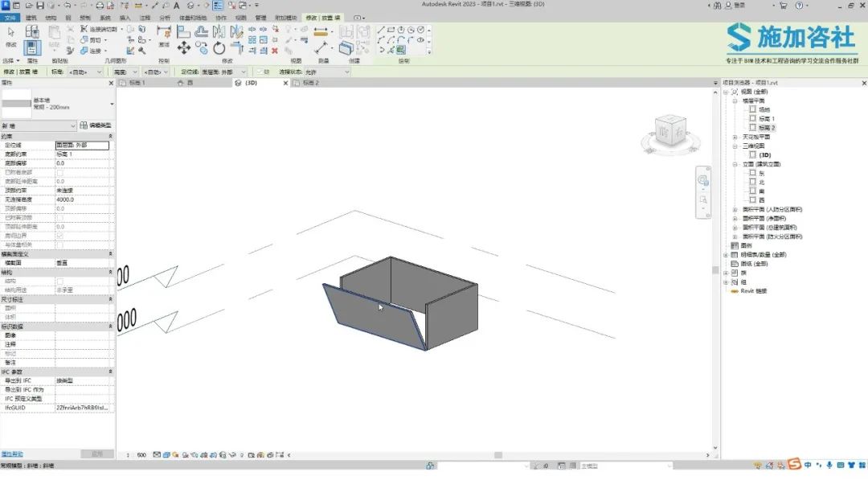Check the box next to 标高 2

[x=752, y=127]
